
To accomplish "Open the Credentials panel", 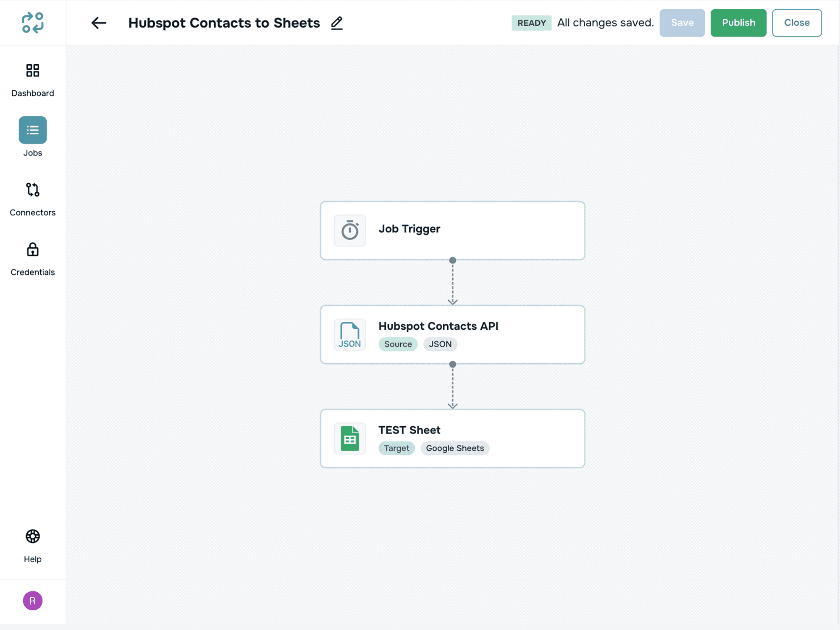I will (32, 258).
